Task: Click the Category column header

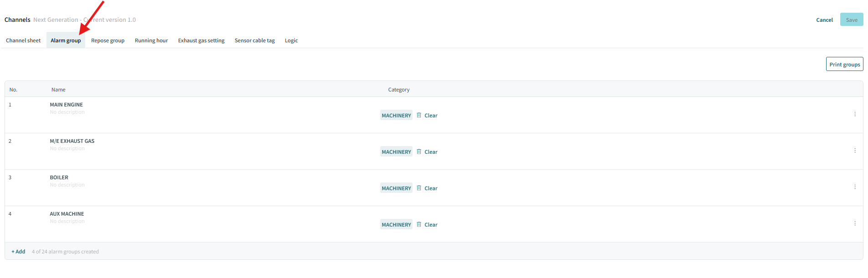Action: (x=399, y=90)
